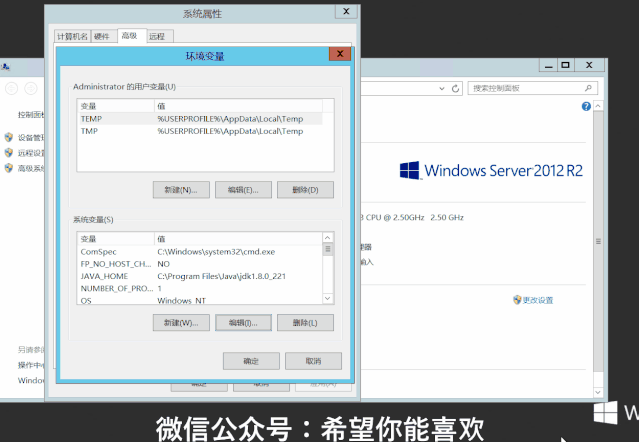Click system variables list scrollbar thumb
639x442 pixels.
(x=328, y=249)
